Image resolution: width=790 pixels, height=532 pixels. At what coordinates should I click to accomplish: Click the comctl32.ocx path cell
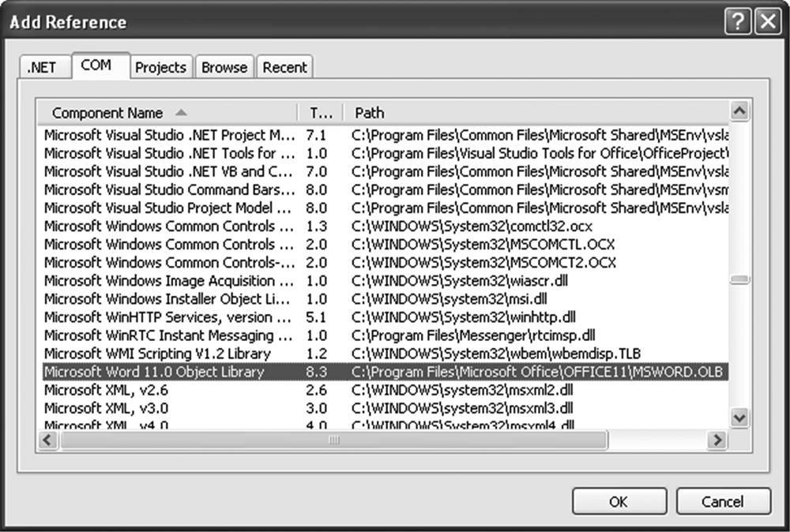(472, 226)
